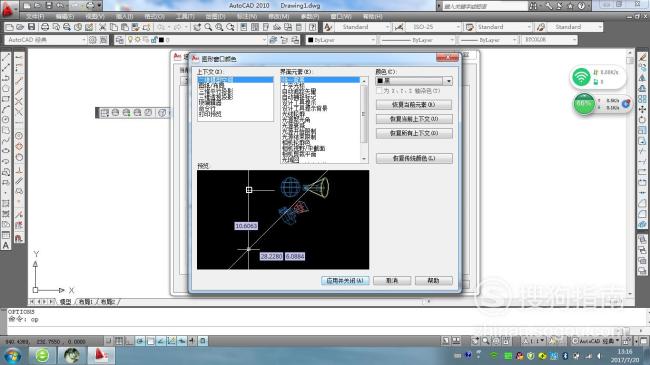
Task: Expand the AutoCAD classic workspace dropdown
Action: pos(46,40)
